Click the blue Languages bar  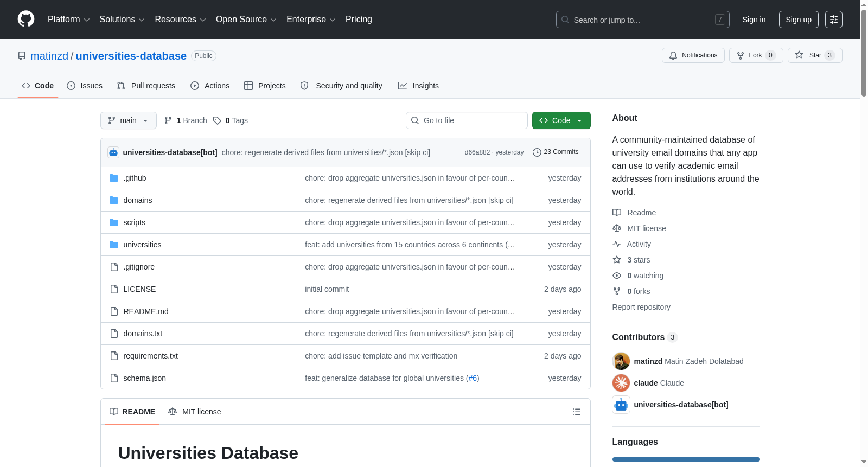pos(686,459)
